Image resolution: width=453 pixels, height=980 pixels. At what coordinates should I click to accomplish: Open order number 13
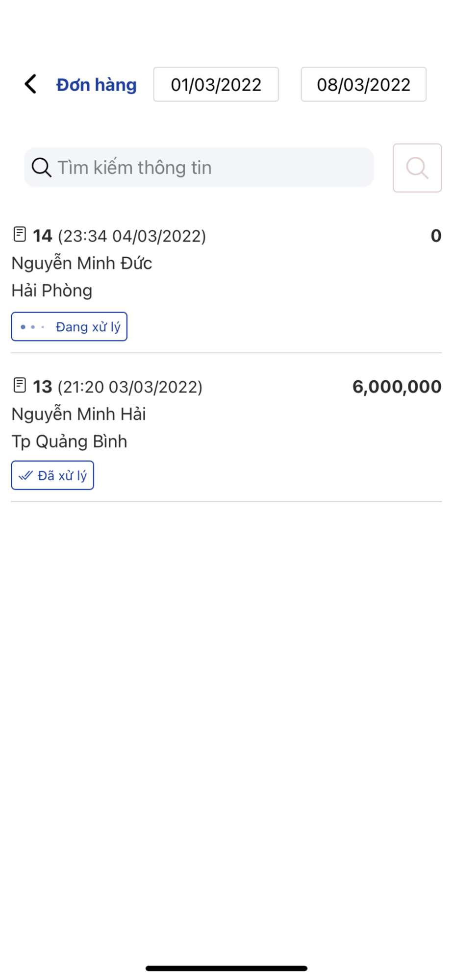(x=43, y=387)
